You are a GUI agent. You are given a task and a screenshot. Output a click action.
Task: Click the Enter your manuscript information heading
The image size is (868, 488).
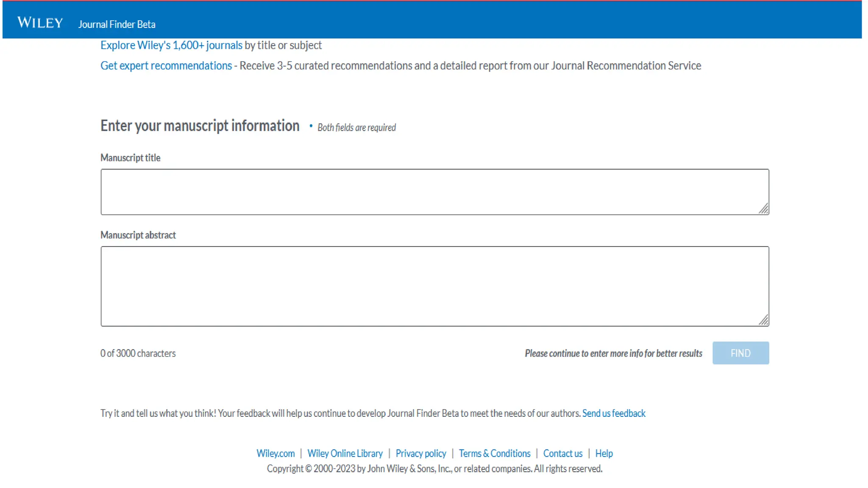tap(200, 126)
